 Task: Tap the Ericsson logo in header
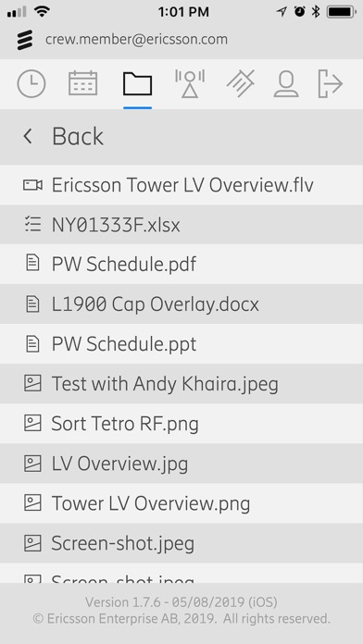click(25, 41)
